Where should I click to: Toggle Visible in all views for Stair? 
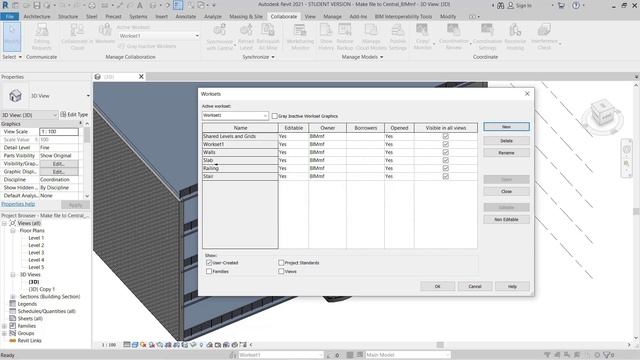pos(446,176)
